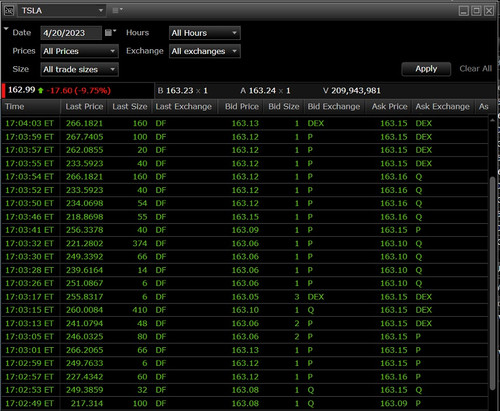Select the row at 17:03:26 ET
The image size is (500, 411).
coord(245,283)
